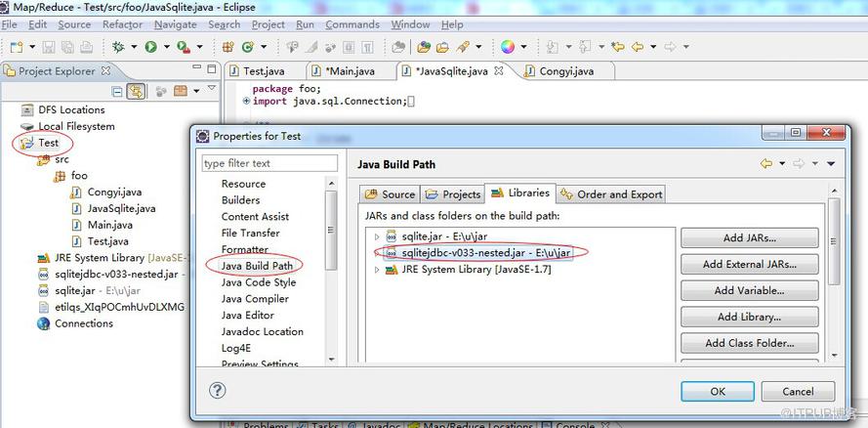Open the Projects tab in Java Build Path
The image size is (868, 428).
coord(452,194)
